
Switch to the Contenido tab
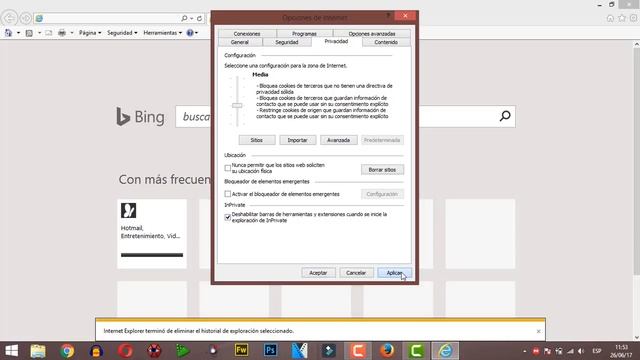pyautogui.click(x=386, y=42)
